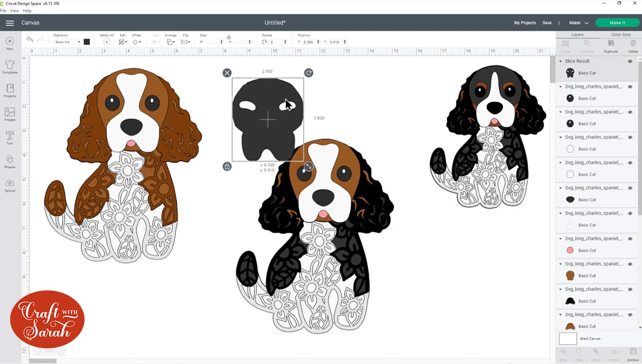Viewport: 642px width, 364px height.
Task: Open the Shapes tool
Action: 10,160
